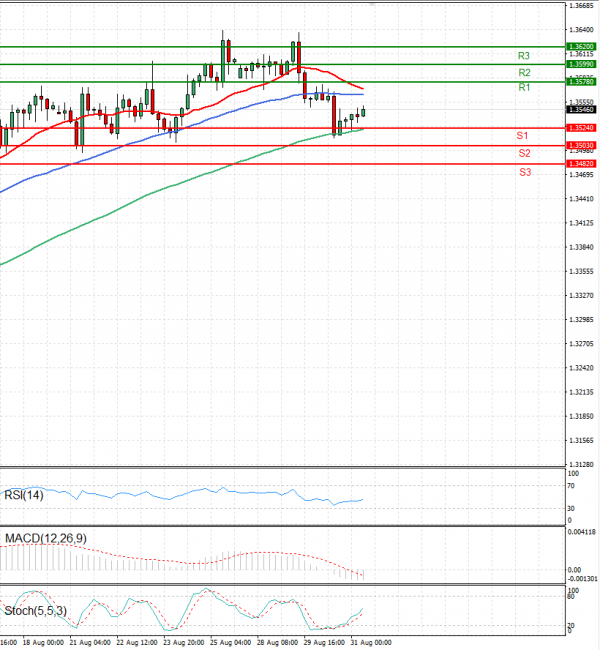Click the 1.33270 price axis value

tap(582, 296)
